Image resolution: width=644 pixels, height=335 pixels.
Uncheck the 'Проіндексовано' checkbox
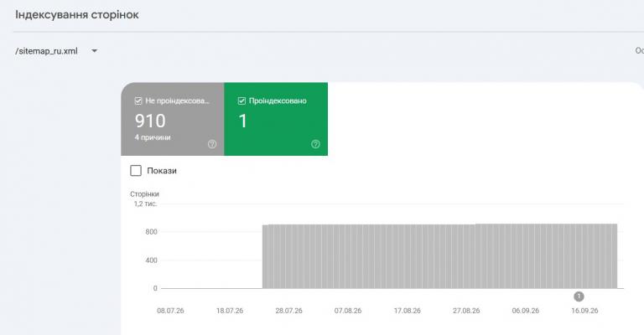(241, 100)
